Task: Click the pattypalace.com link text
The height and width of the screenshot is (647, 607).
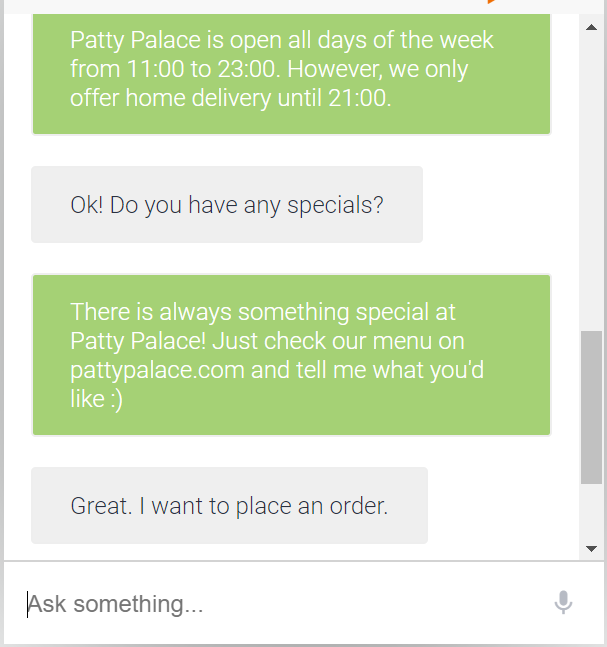Action: [x=157, y=370]
